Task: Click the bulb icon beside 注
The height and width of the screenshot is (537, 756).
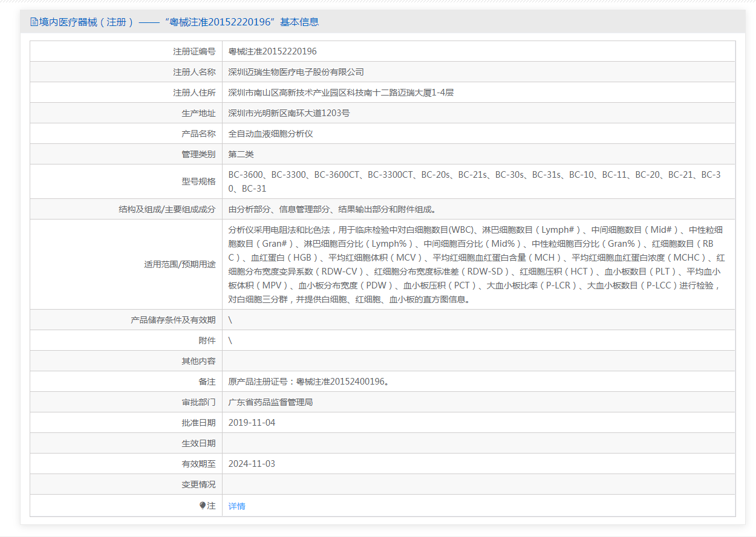Action: [203, 506]
